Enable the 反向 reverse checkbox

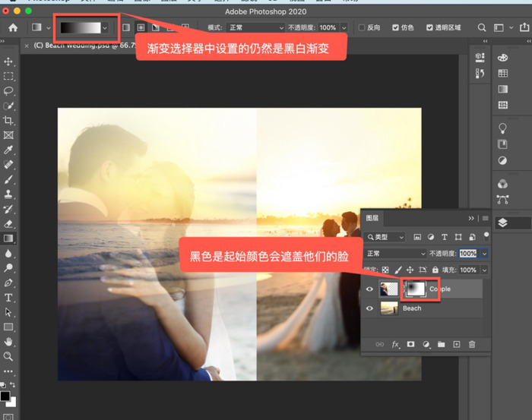(362, 27)
